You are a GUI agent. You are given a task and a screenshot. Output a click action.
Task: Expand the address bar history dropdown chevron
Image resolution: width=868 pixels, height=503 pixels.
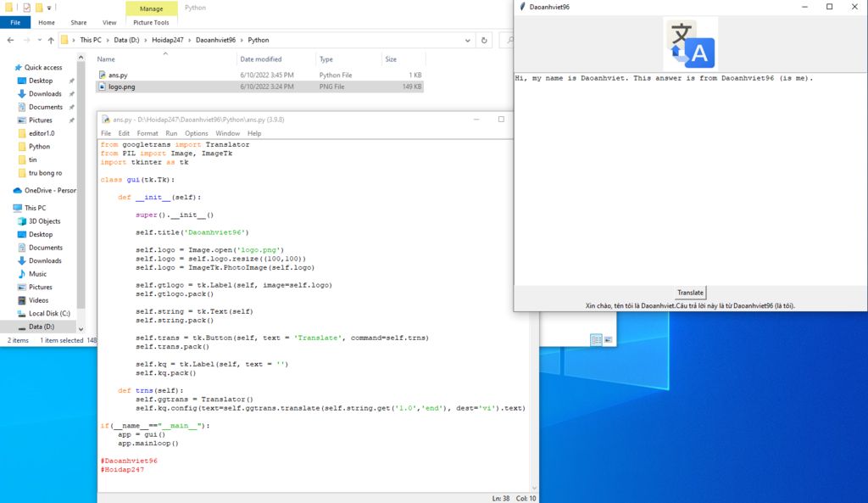(468, 40)
